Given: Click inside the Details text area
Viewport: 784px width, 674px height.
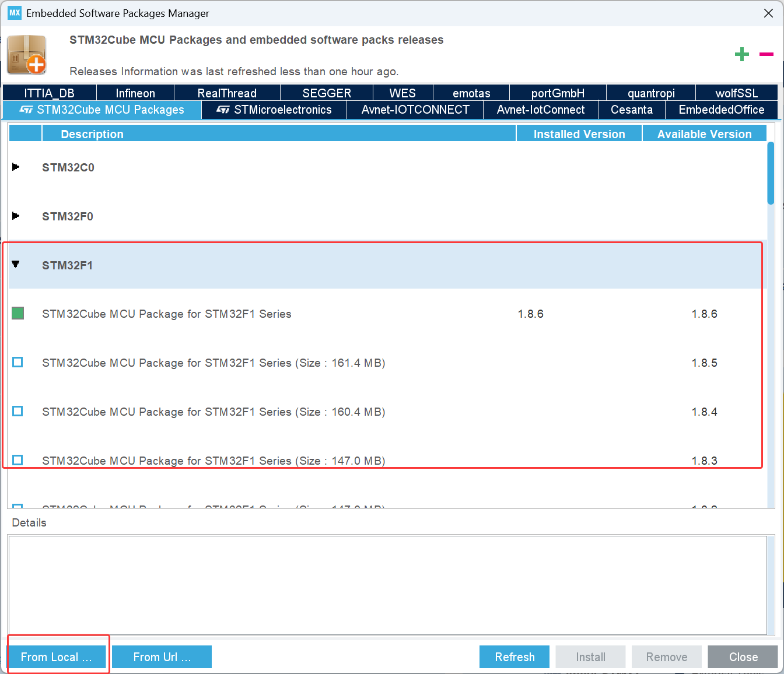Looking at the screenshot, I should point(387,585).
